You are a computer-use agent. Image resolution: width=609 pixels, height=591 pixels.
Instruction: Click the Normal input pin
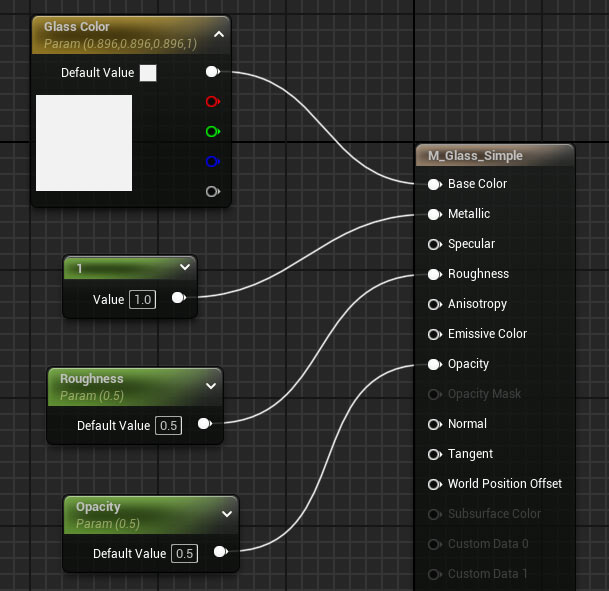point(434,424)
